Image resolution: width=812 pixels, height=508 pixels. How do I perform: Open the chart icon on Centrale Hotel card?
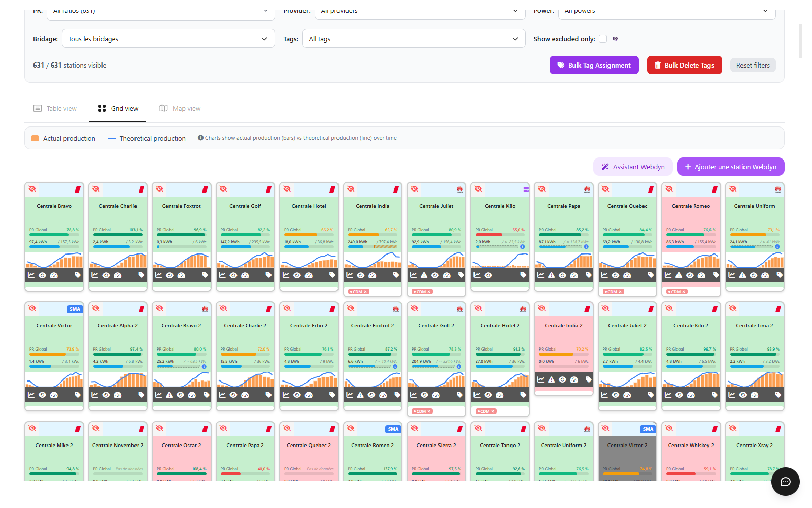pyautogui.click(x=286, y=275)
